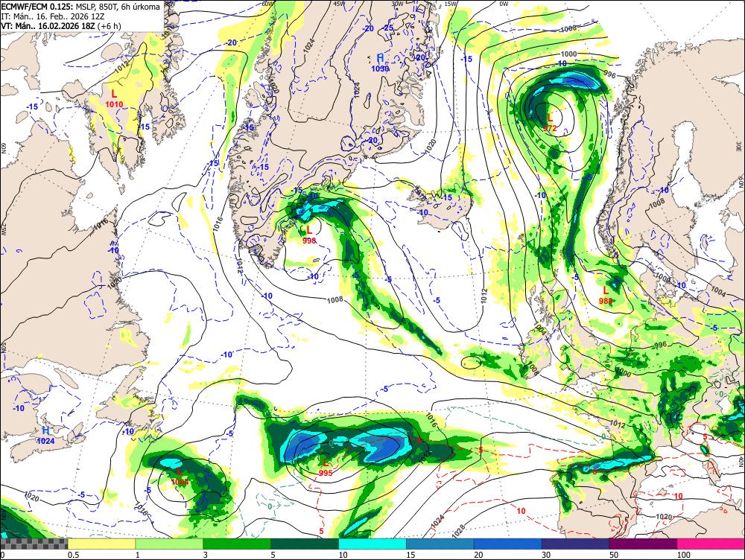Click the model title 'ECMWF/ECM 0.125: MSLP, 850T, 6h úrkoma'

click(x=80, y=7)
